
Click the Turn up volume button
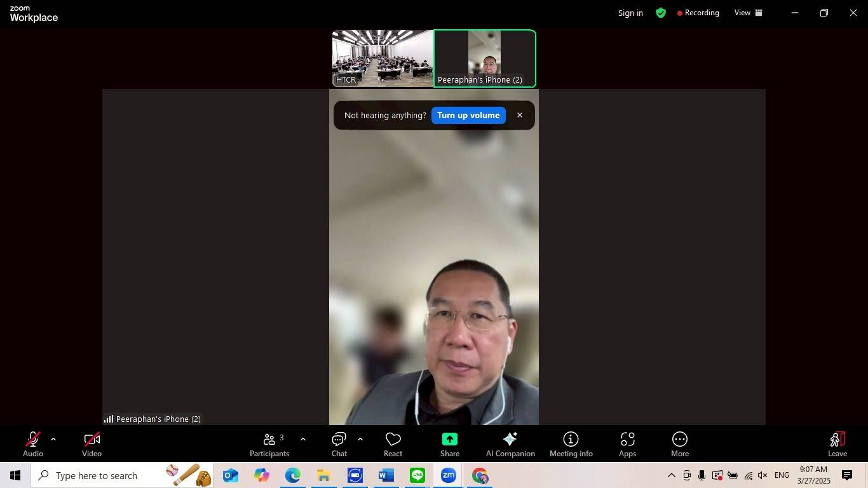coord(468,115)
